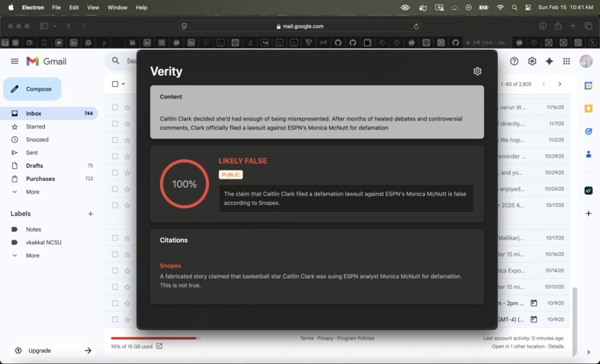Screen dimensions: 600x364
Task: Open Gmail settings gear icon
Action: 532,61
